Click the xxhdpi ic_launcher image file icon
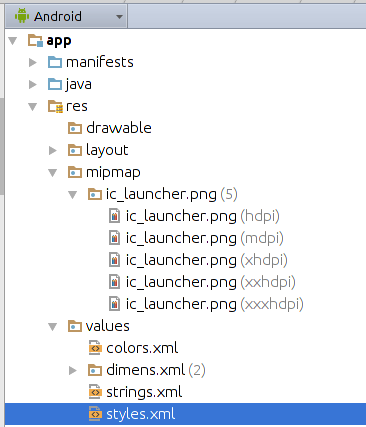This screenshot has height=427, width=366. pos(114,282)
